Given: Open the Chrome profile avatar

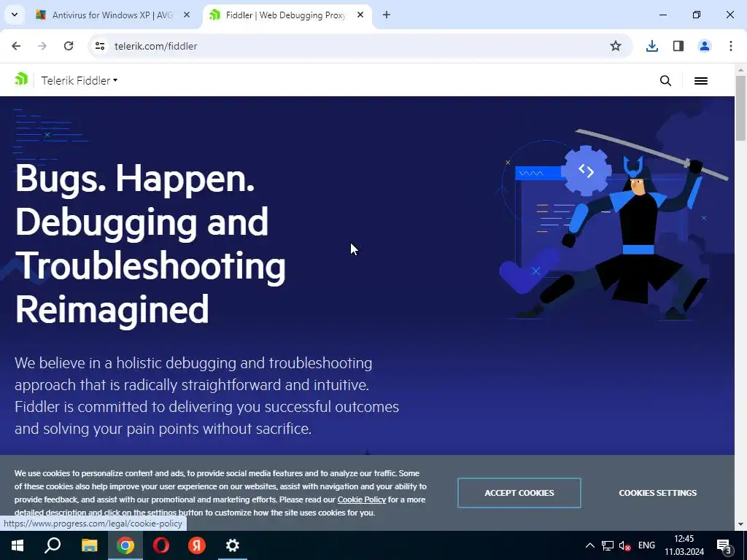Looking at the screenshot, I should point(705,46).
